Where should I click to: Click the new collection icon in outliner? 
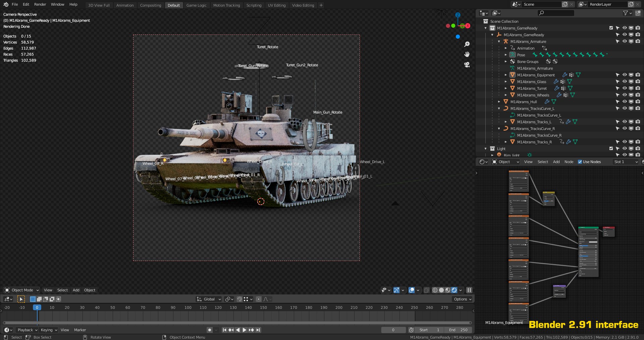pos(638,13)
